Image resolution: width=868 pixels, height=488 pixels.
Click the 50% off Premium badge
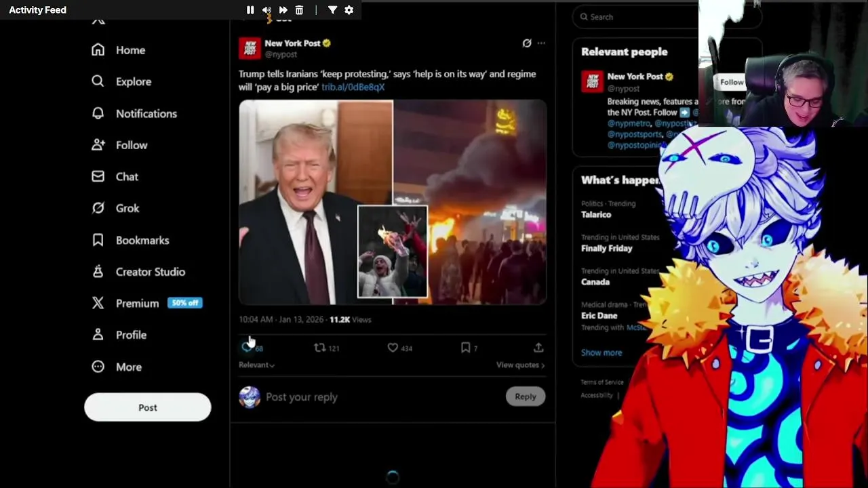(185, 303)
